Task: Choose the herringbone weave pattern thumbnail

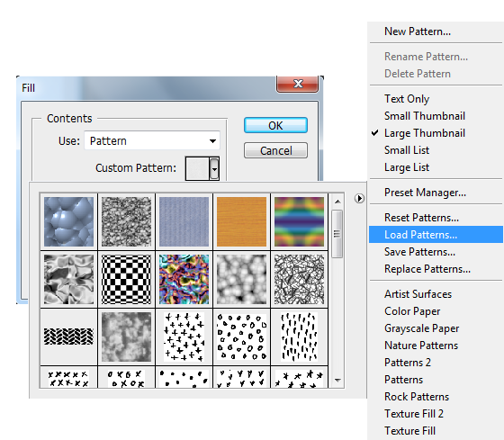Action: click(68, 337)
